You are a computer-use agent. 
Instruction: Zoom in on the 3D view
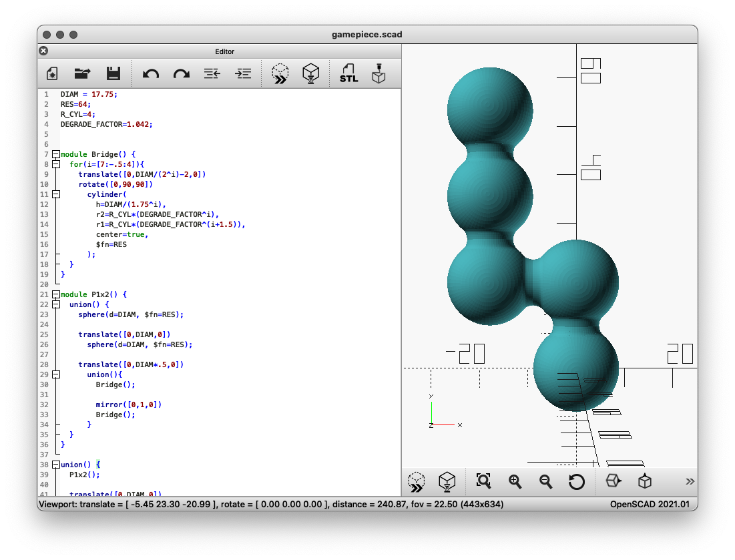pyautogui.click(x=515, y=481)
